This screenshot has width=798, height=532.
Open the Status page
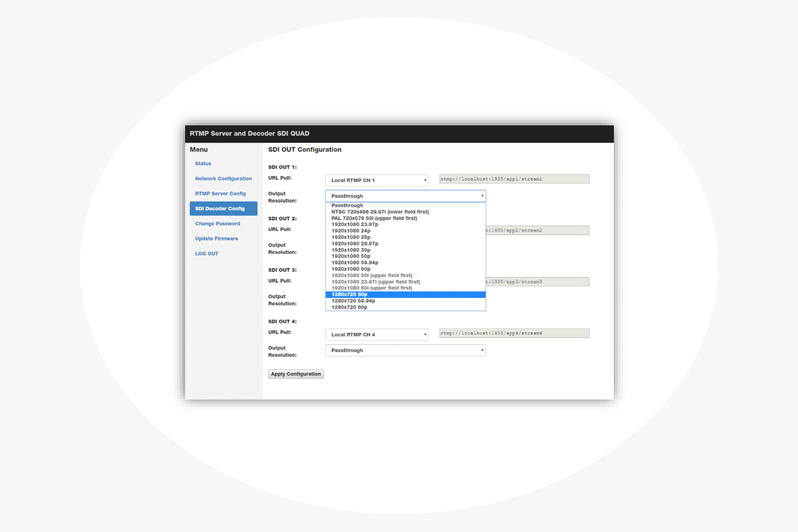203,163
